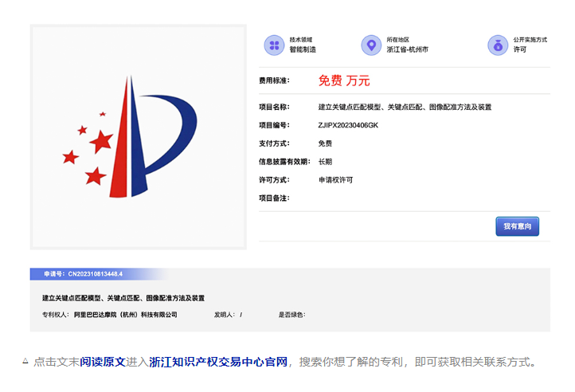Click the bold patent title in gray panel
The image size is (575, 392).
click(x=123, y=298)
